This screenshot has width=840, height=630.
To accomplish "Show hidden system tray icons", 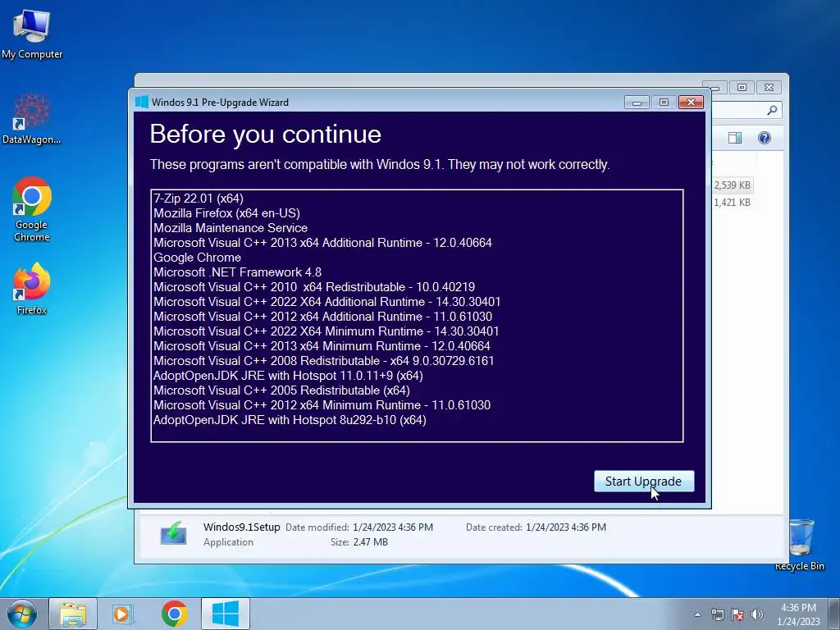I will pos(697,614).
